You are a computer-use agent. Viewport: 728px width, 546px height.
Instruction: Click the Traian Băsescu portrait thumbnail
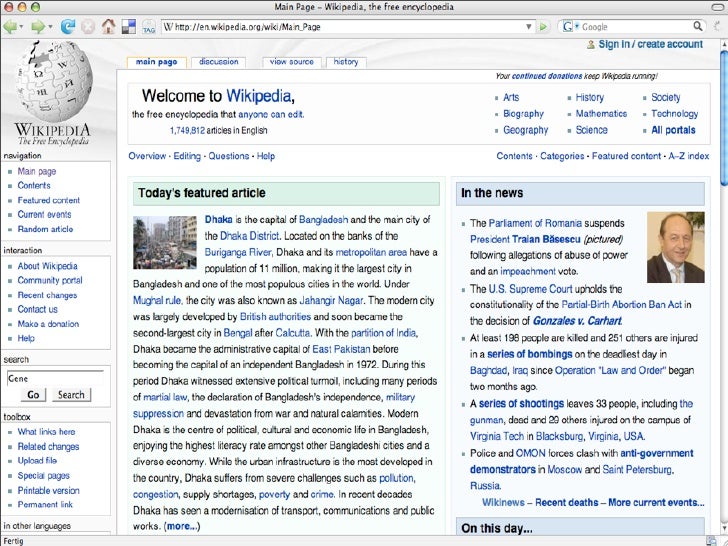tap(676, 247)
